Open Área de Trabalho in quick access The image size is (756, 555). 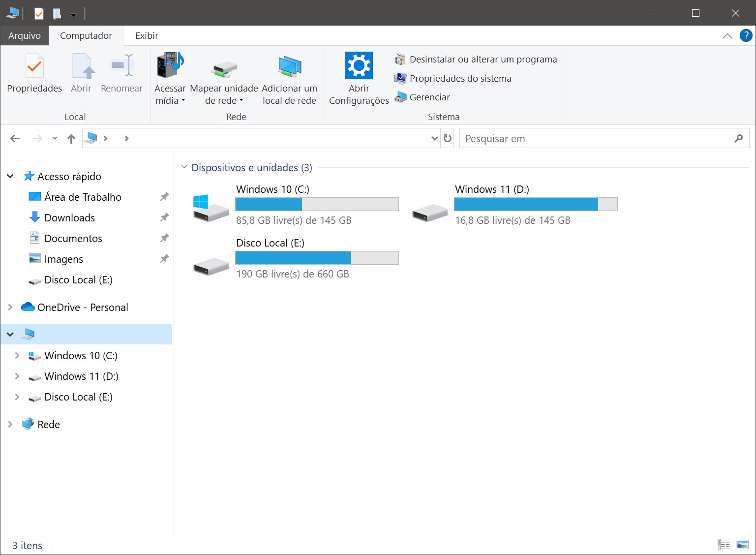click(75, 197)
